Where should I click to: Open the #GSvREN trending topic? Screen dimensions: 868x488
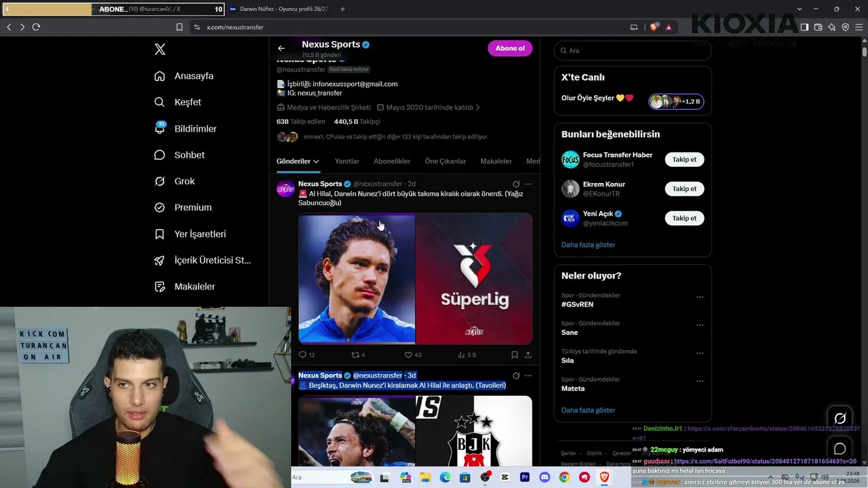[577, 304]
